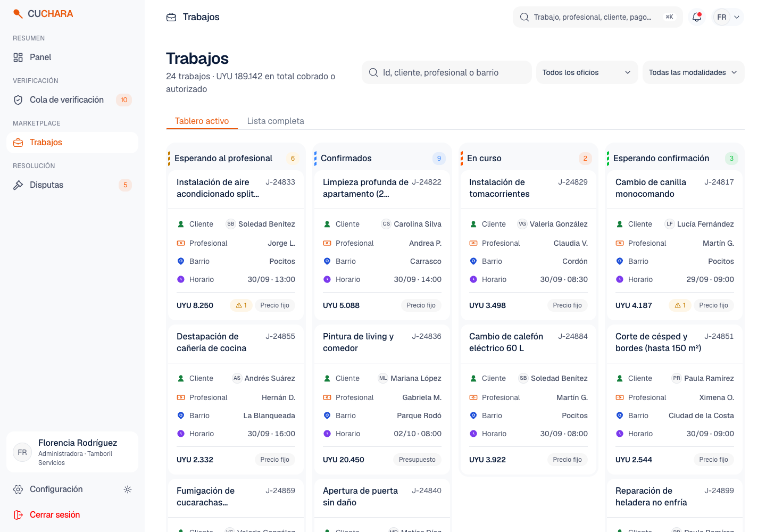Open the Todas las modalidades dropdown
The image size is (766, 532).
(694, 72)
